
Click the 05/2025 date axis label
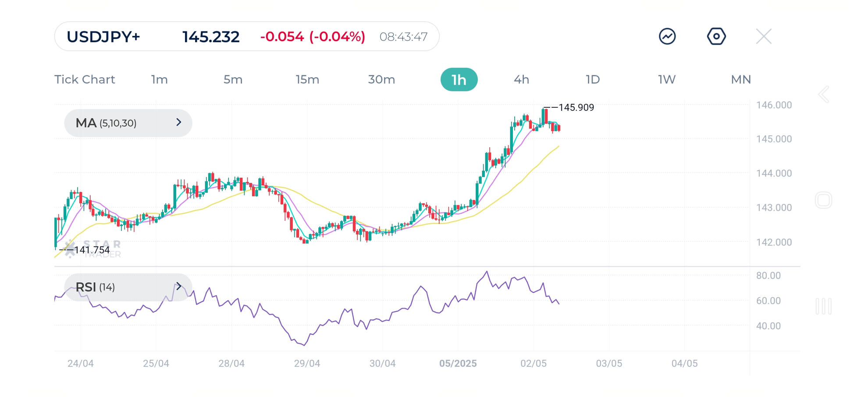(459, 363)
